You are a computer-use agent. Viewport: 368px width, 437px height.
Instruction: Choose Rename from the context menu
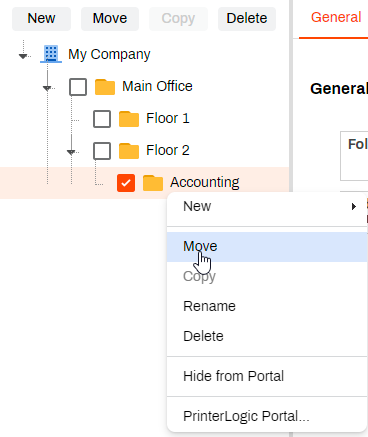click(x=267, y=306)
